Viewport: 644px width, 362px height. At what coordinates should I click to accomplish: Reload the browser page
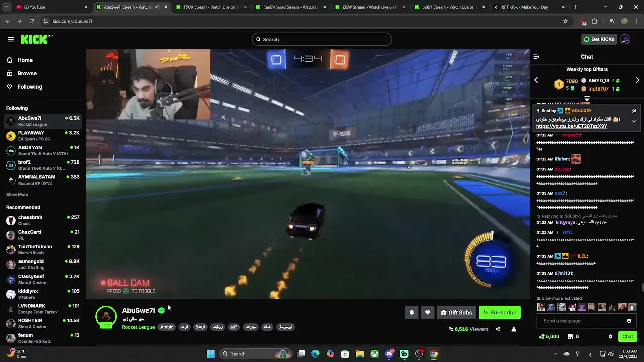point(31,21)
